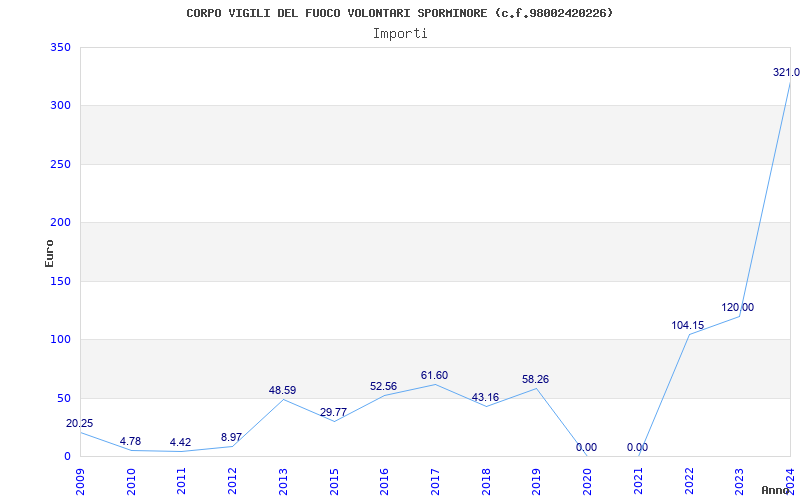
Task: Select the 20.25 data value label
Action: pos(80,423)
